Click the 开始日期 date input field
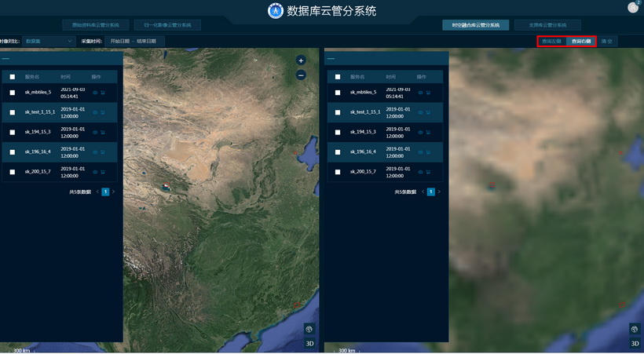644x354 pixels. pyautogui.click(x=121, y=41)
